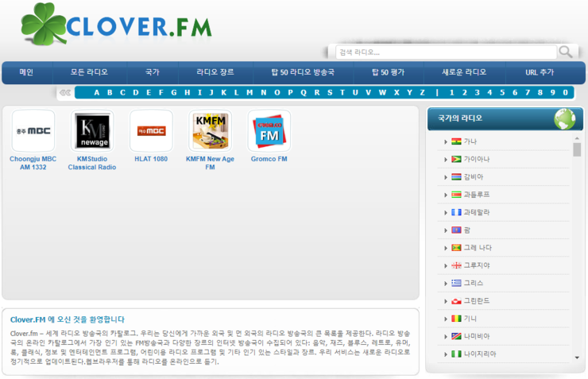Click the 그레 나다 flag icon
588x379 pixels.
point(456,248)
